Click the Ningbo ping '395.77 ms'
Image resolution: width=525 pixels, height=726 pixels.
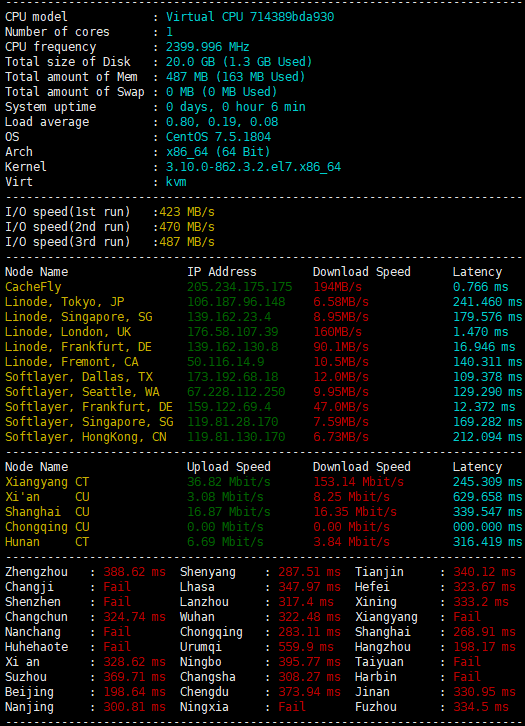click(309, 662)
